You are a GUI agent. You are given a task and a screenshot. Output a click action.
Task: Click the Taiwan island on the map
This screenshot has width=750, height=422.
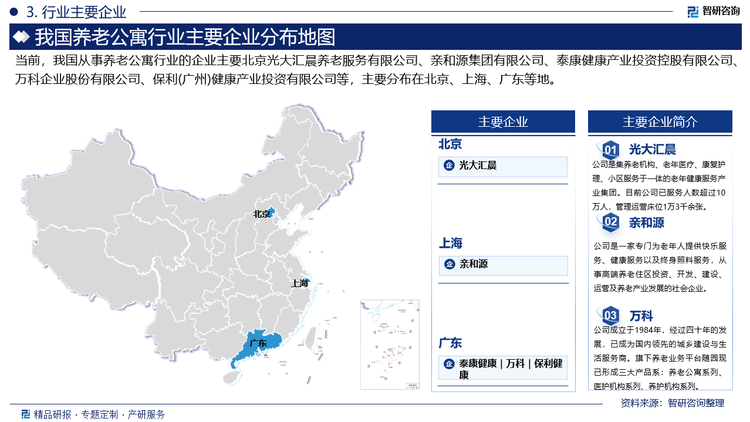click(x=311, y=337)
